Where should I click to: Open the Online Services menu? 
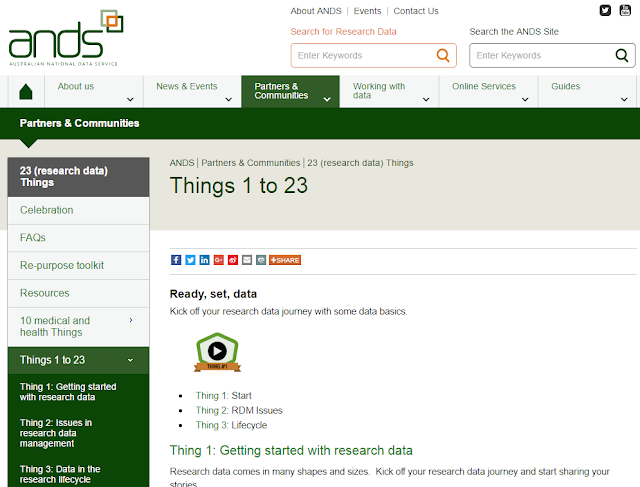(x=489, y=91)
